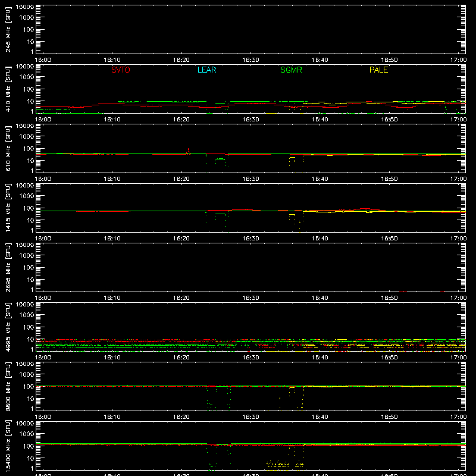Select the '1415 MHz [SFU]' axis title
The width and height of the screenshot is (476, 476).
pyautogui.click(x=8, y=208)
